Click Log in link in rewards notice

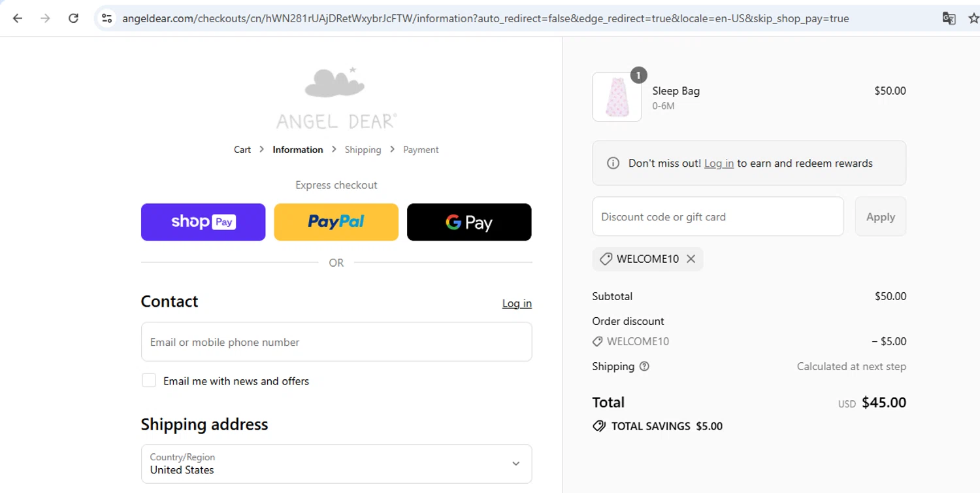(x=719, y=163)
